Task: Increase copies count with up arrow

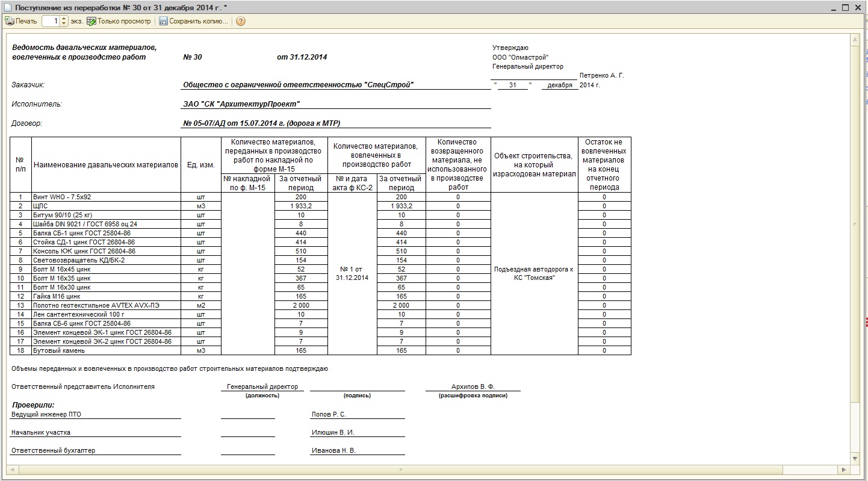Action: (64, 19)
